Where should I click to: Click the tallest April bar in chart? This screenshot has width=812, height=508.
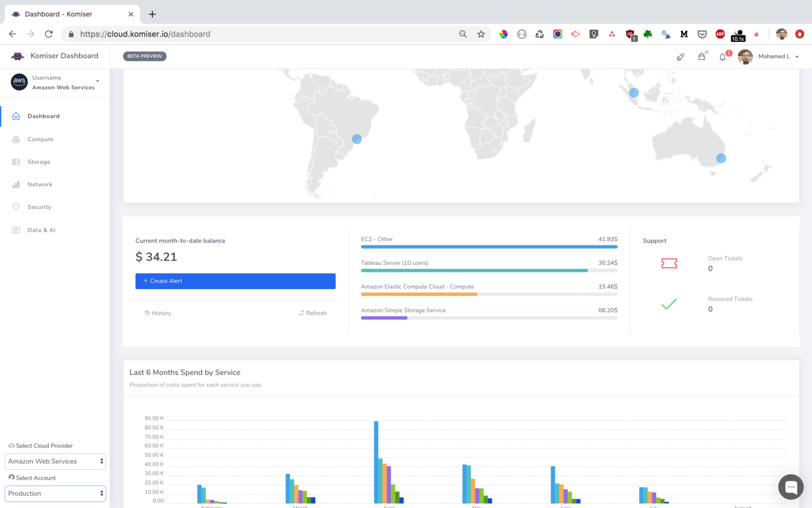pos(376,462)
